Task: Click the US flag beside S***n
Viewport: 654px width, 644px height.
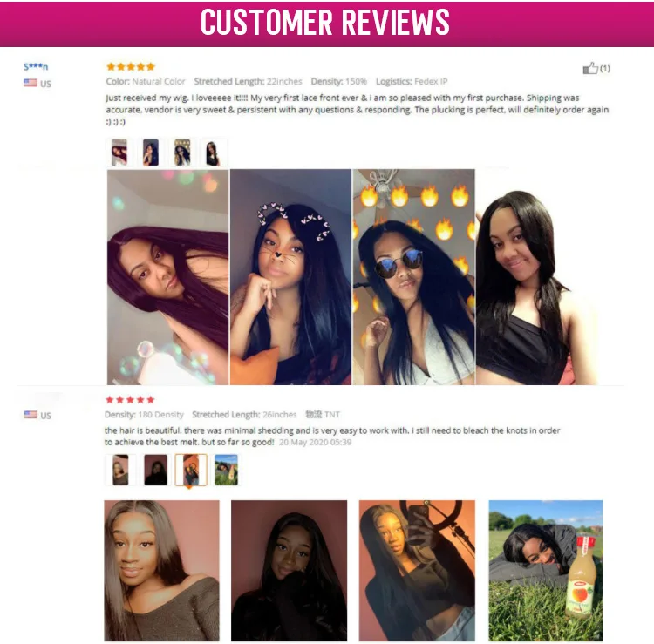Action: (30, 83)
